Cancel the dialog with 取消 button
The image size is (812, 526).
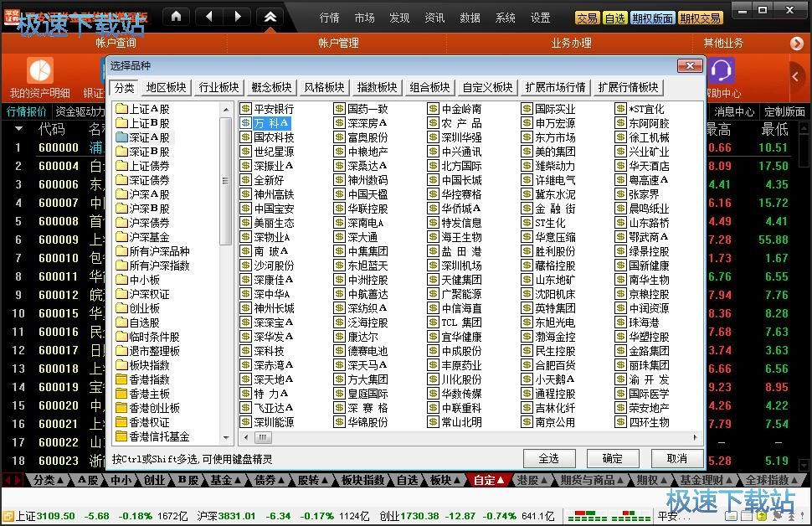676,458
